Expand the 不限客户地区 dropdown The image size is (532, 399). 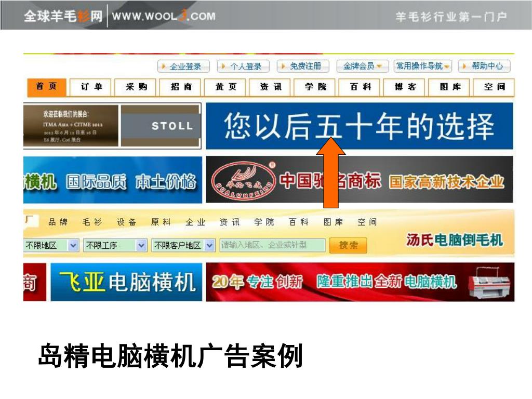[183, 245]
